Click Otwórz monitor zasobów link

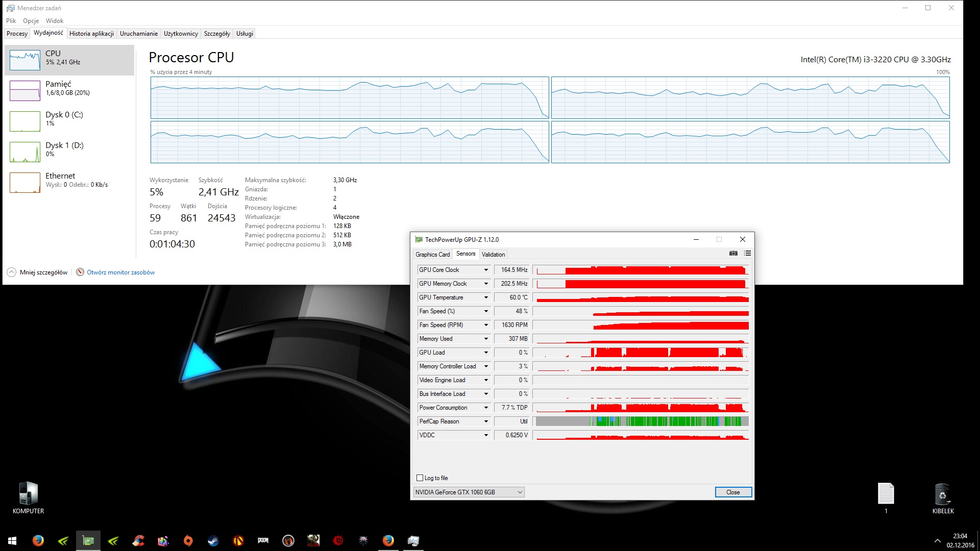coord(120,272)
